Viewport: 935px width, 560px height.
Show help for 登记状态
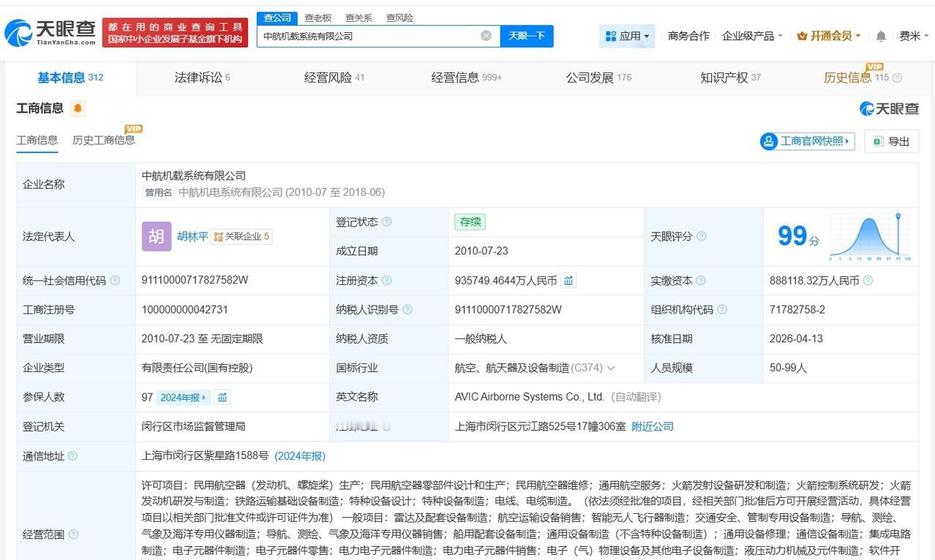(387, 222)
